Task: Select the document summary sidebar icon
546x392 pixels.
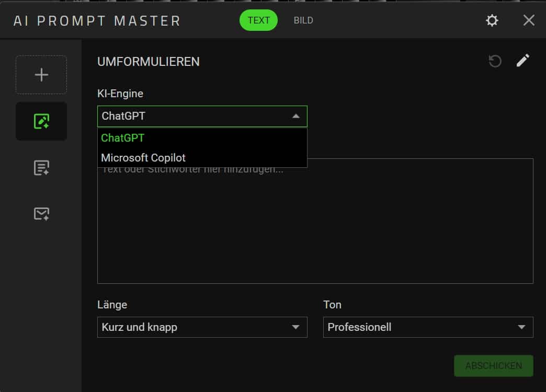Action: 41,168
